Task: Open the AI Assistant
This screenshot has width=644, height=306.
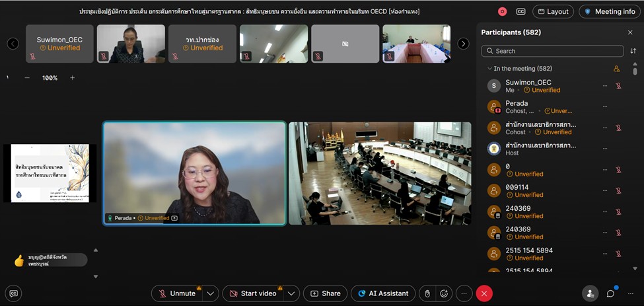Action: click(x=383, y=293)
